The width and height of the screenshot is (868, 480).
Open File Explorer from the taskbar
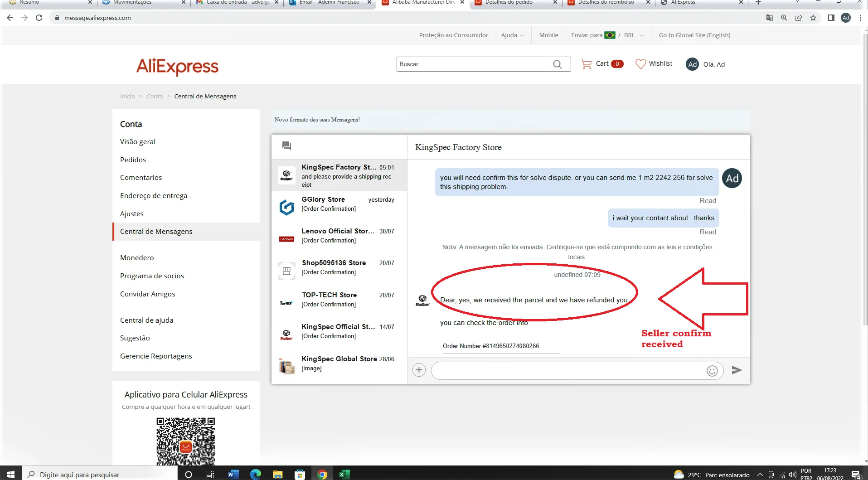[x=278, y=475]
